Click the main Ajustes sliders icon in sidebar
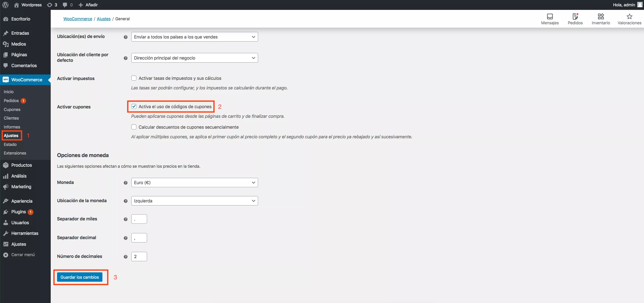The width and height of the screenshot is (644, 303). pyautogui.click(x=6, y=244)
